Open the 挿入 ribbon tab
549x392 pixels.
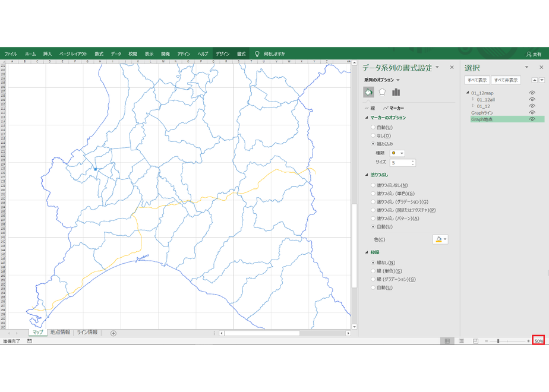point(48,54)
